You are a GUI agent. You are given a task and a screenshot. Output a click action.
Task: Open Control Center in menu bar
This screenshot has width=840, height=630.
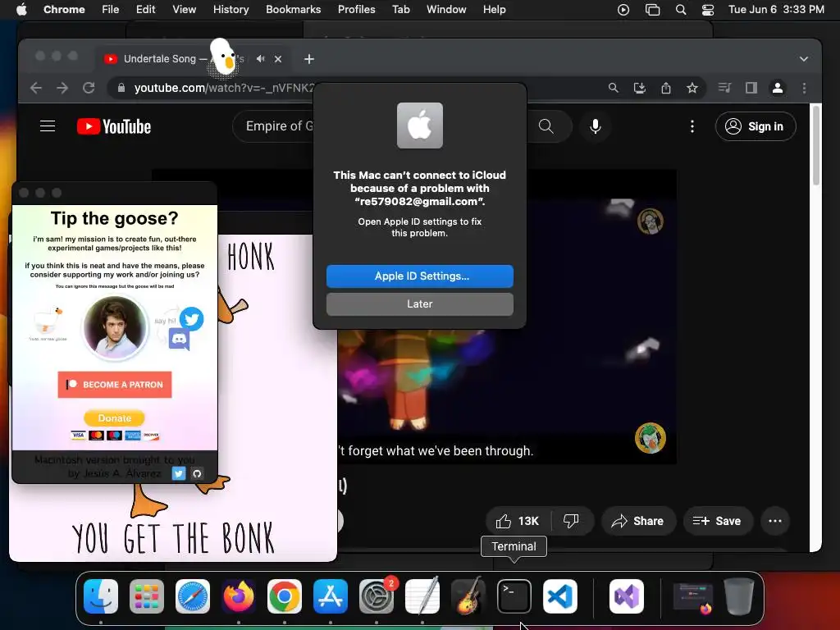[x=708, y=10]
